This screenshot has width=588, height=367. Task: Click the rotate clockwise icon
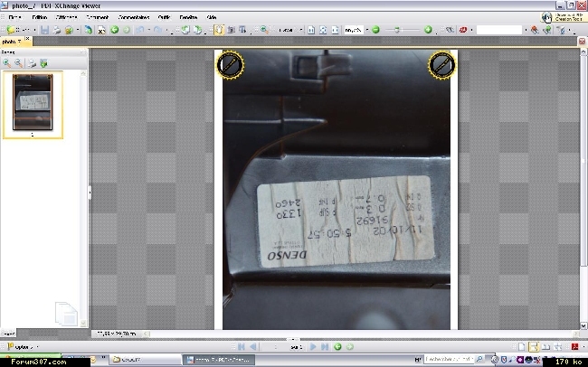[197, 30]
